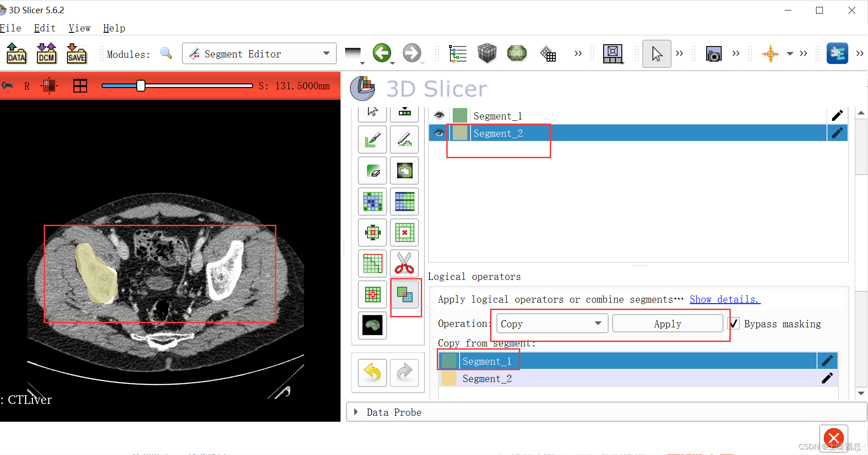Click the Show details link

tap(724, 299)
